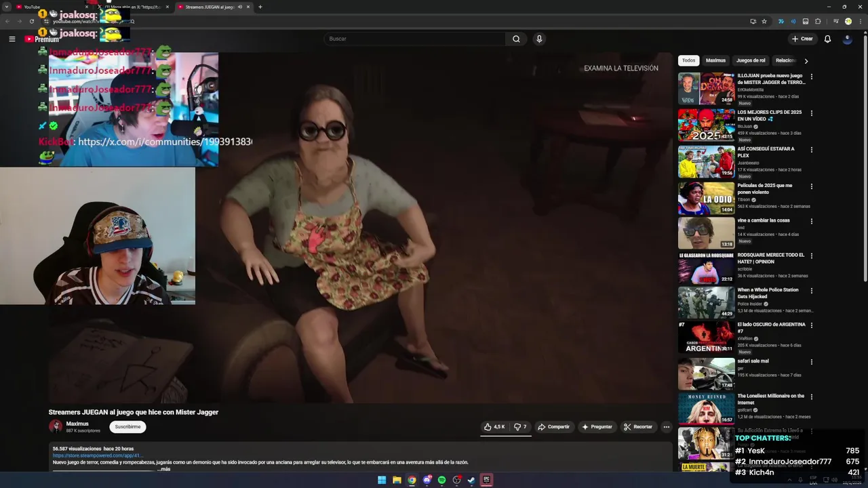The height and width of the screenshot is (488, 868).
Task: Click the YouTube Premium logo
Action: (42, 39)
